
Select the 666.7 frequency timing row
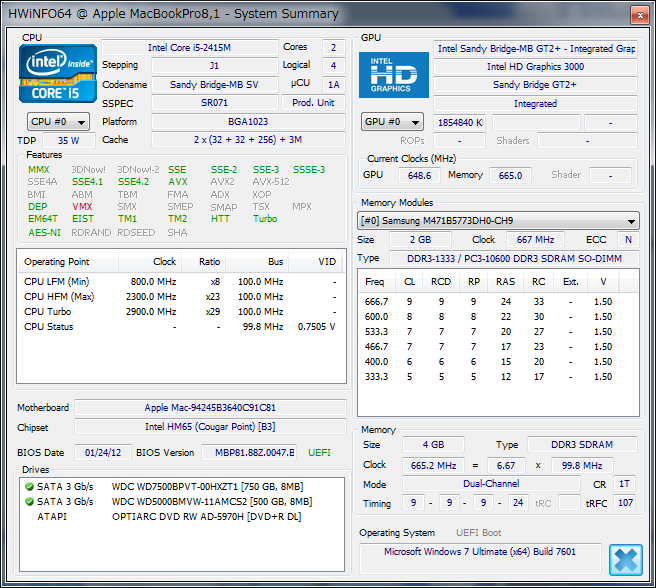(498, 302)
